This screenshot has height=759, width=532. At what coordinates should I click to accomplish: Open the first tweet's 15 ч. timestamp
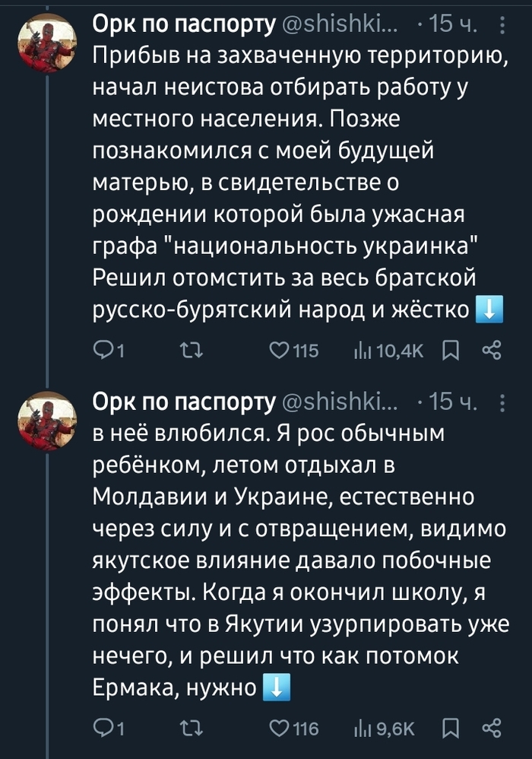point(453,27)
